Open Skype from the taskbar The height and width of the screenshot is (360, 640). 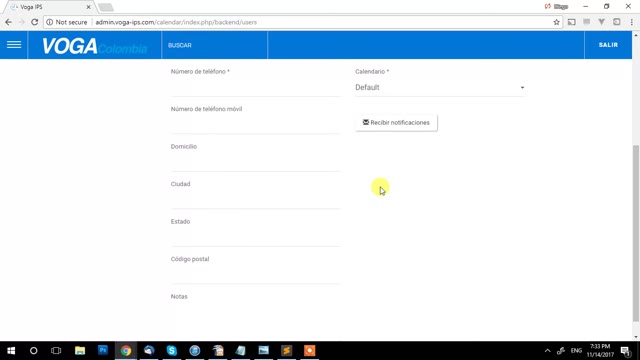(x=171, y=351)
